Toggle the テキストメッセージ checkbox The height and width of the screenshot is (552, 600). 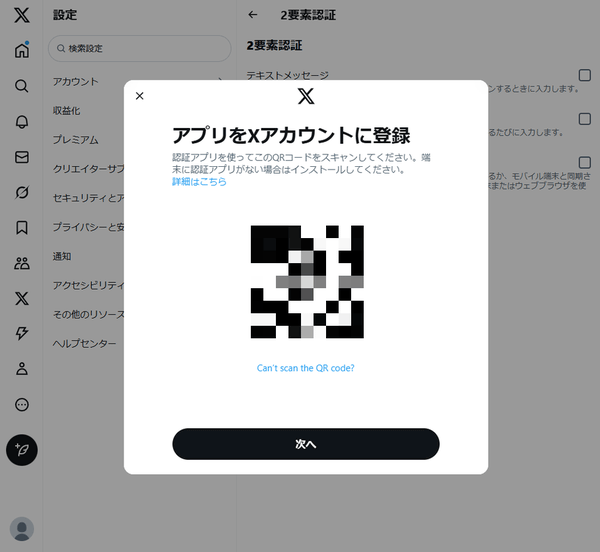584,75
